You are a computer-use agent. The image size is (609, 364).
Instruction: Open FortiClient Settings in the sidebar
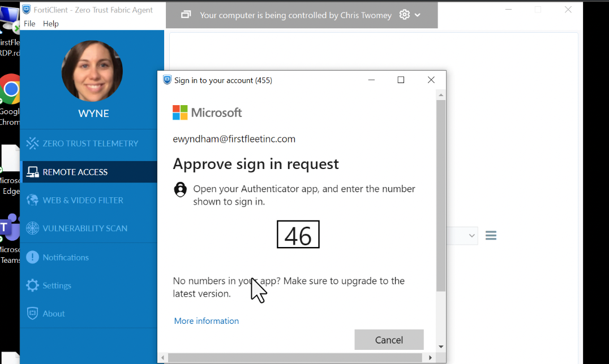[x=89, y=285]
